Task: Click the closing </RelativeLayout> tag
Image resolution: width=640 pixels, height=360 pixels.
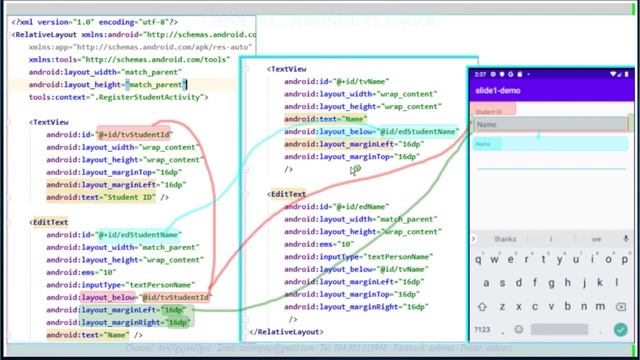Action: click(287, 332)
